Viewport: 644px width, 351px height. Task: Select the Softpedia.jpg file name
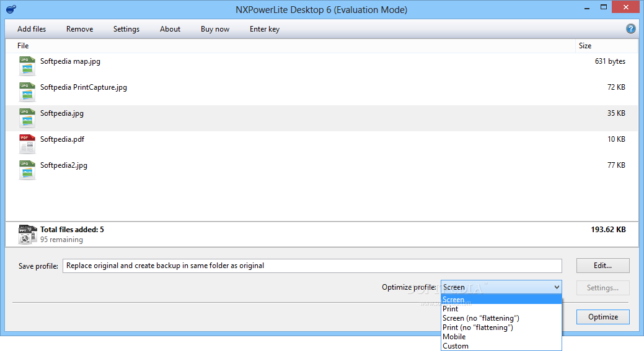61,113
